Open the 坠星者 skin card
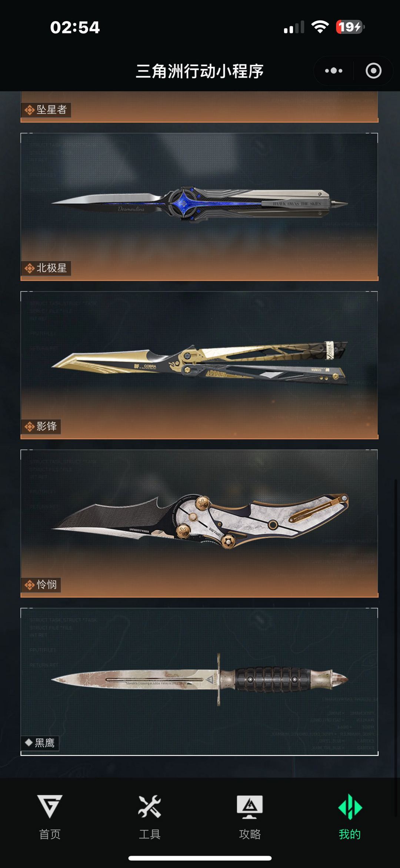The width and height of the screenshot is (400, 868). pos(199,107)
